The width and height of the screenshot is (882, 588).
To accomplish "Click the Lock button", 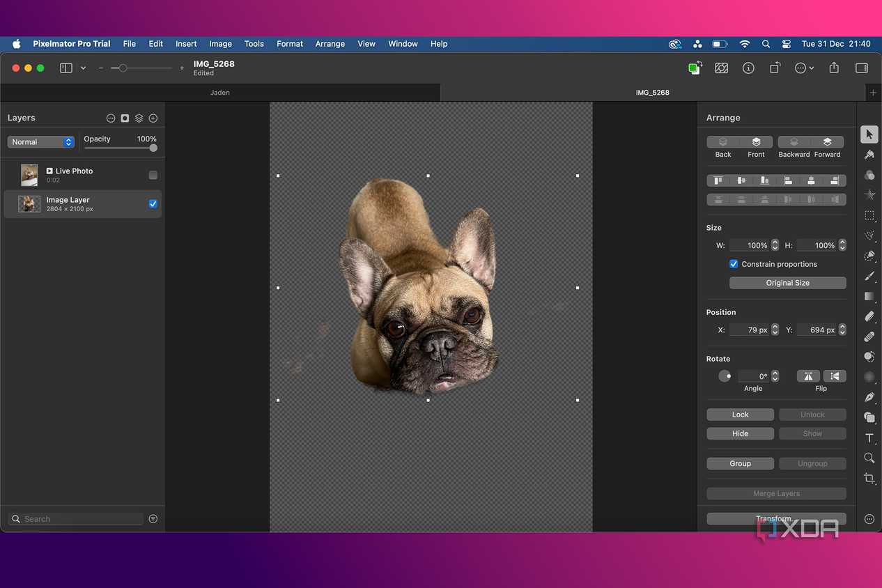I will pyautogui.click(x=740, y=415).
